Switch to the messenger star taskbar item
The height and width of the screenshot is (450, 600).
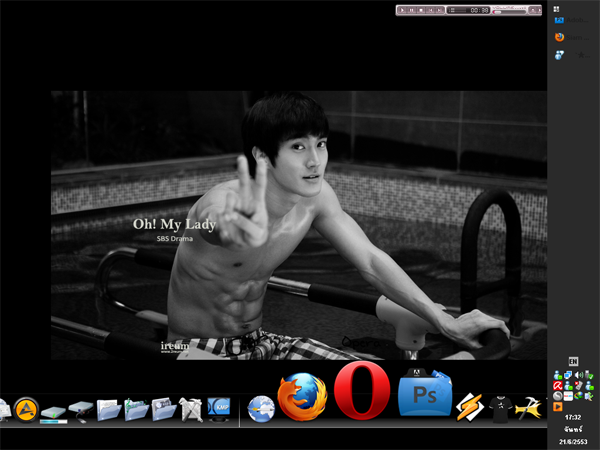coord(572,55)
